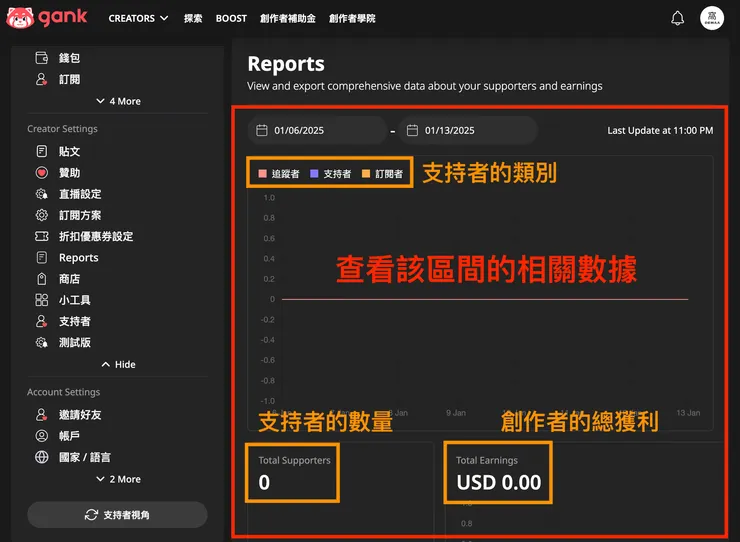The height and width of the screenshot is (542, 740).
Task: Open the 創作者學院 nav item
Action: click(x=352, y=18)
